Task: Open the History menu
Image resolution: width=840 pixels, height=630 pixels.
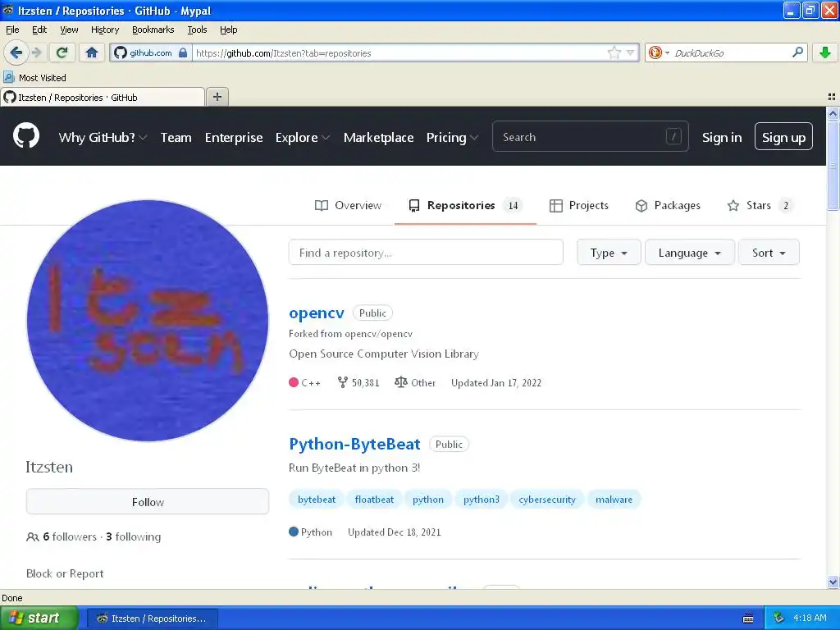Action: 104,30
